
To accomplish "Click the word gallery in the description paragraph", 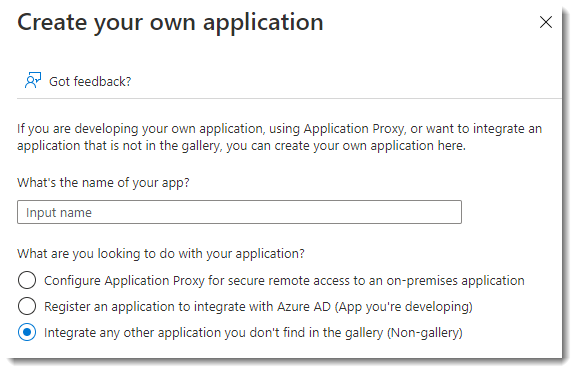I will [199, 146].
